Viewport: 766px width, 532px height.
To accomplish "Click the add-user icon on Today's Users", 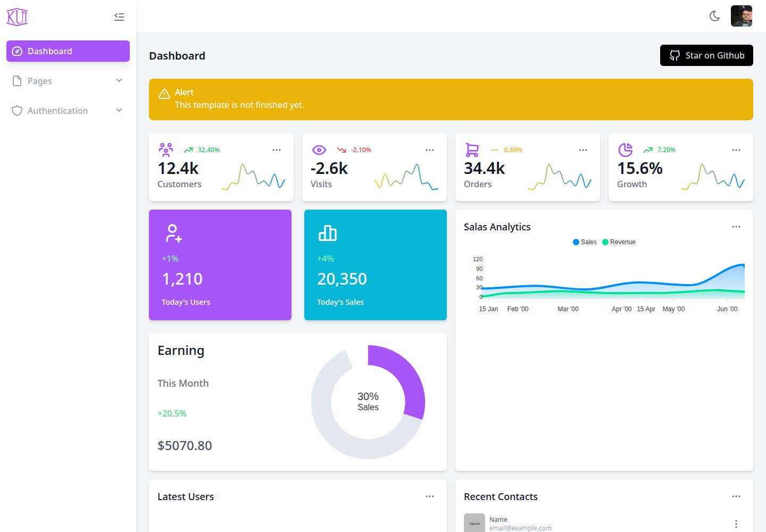I will [x=173, y=233].
